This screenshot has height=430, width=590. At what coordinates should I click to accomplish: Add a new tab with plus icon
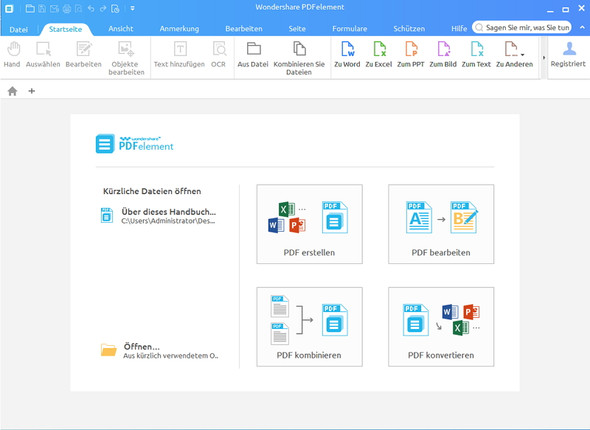point(32,91)
